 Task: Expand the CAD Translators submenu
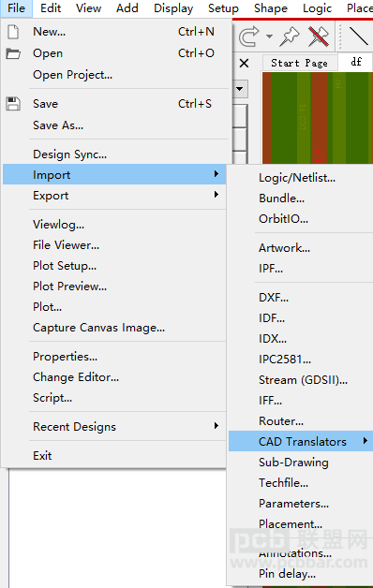click(x=301, y=441)
